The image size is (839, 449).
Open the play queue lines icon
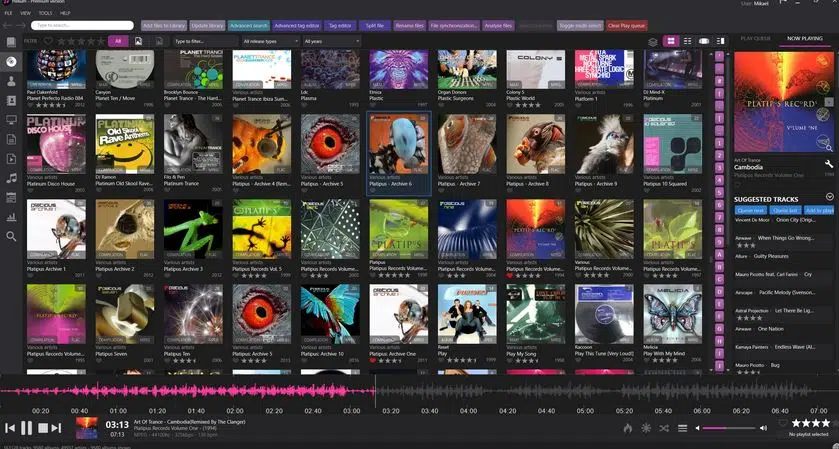coord(682,428)
